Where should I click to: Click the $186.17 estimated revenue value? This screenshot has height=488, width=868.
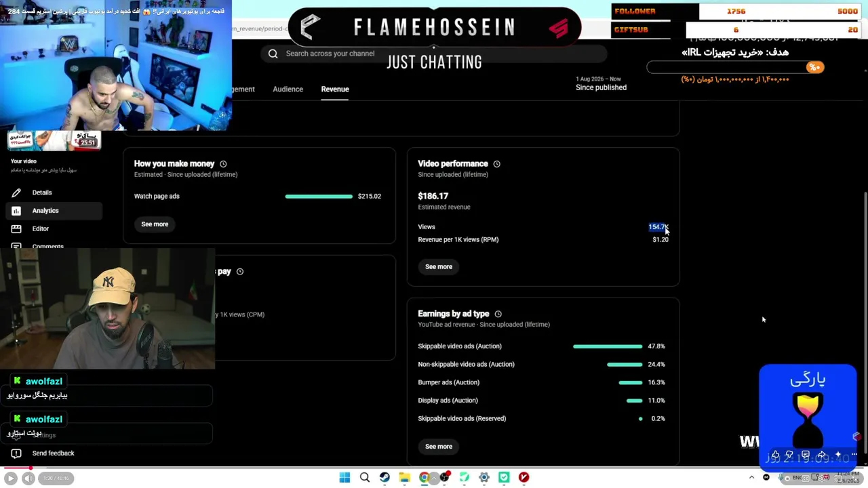pyautogui.click(x=433, y=196)
